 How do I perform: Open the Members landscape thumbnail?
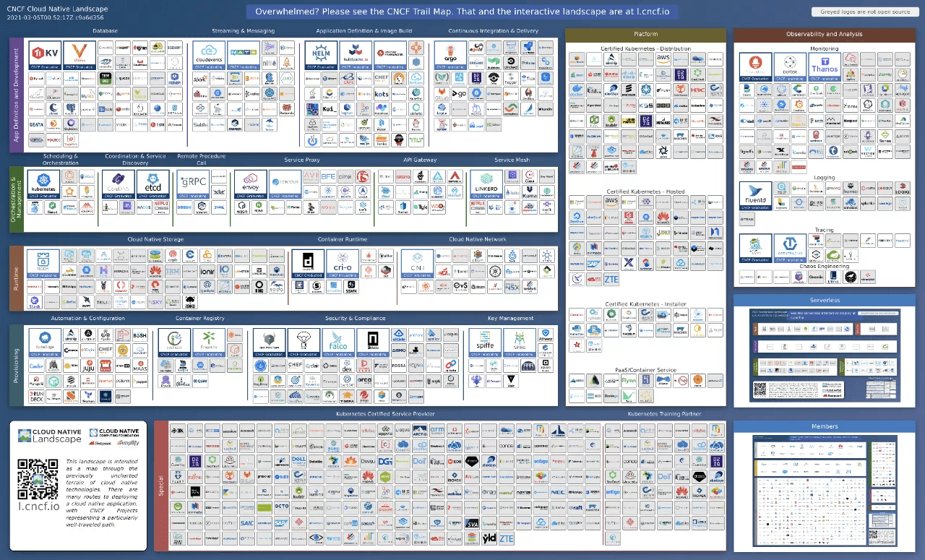[825, 489]
